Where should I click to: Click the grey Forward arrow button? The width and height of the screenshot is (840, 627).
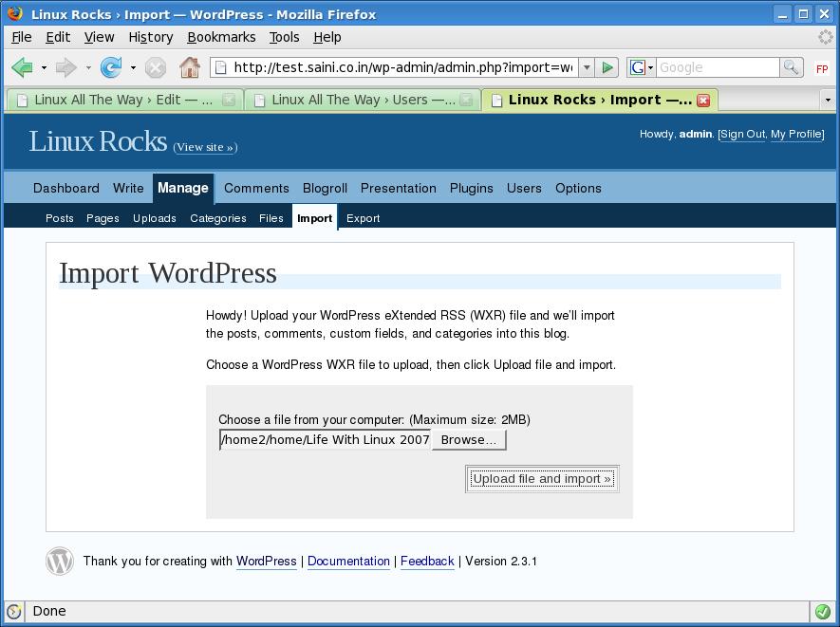point(66,67)
